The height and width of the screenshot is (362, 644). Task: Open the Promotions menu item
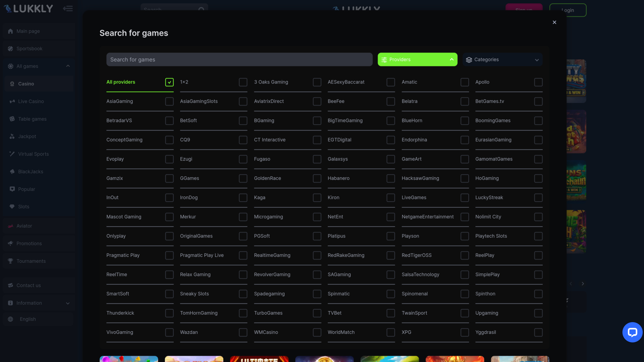(x=29, y=243)
